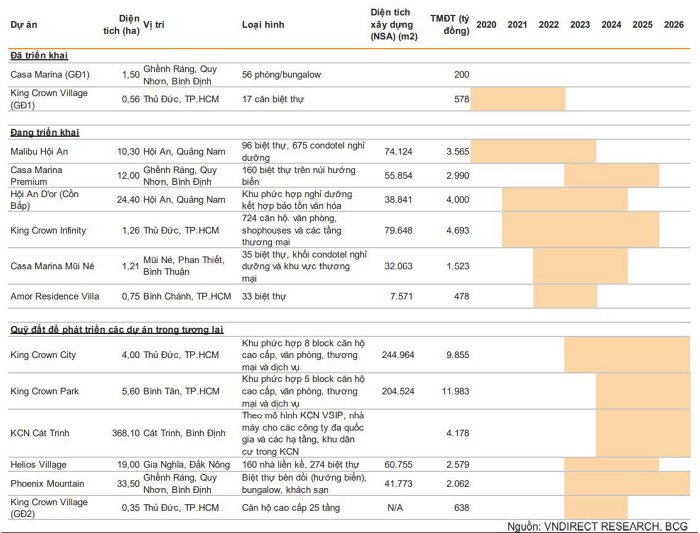This screenshot has width=700, height=533.
Task: Select the 'TMĐT (tỷ đồng)' header
Action: click(450, 25)
